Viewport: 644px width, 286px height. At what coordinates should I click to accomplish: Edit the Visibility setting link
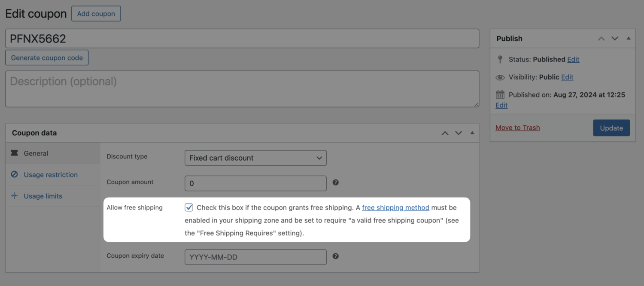point(567,77)
